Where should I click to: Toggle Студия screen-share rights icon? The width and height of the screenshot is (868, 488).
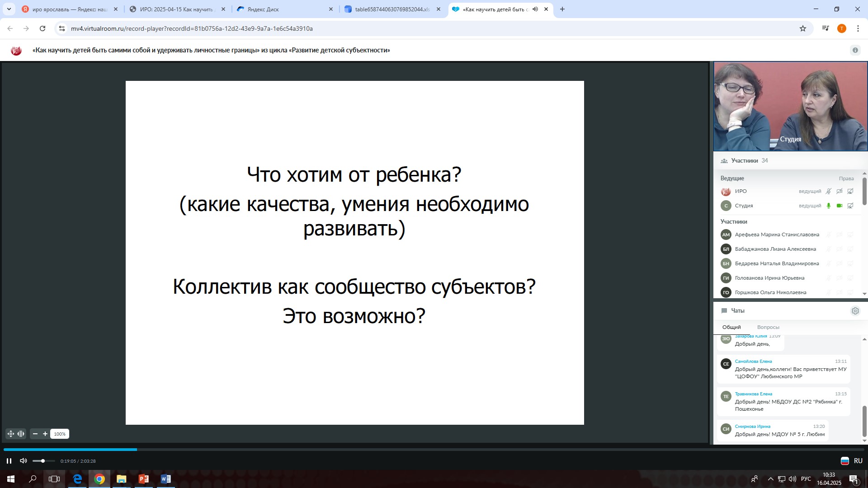[850, 206]
